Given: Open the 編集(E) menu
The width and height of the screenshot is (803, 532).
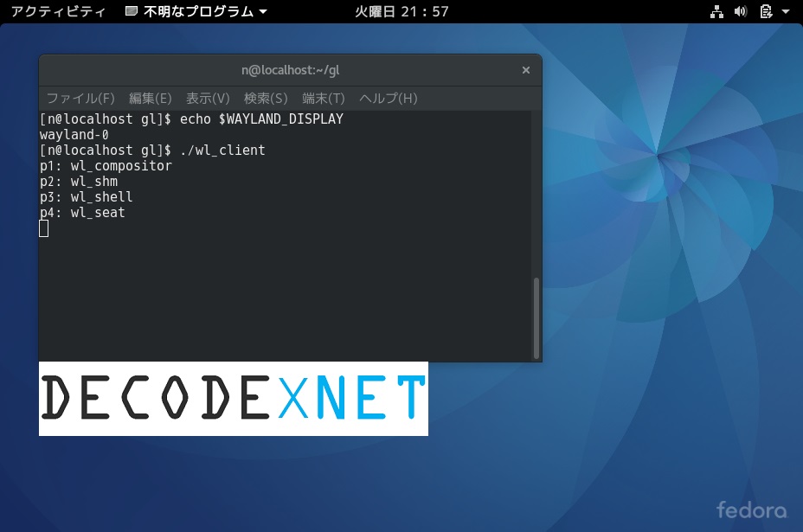Looking at the screenshot, I should (151, 99).
